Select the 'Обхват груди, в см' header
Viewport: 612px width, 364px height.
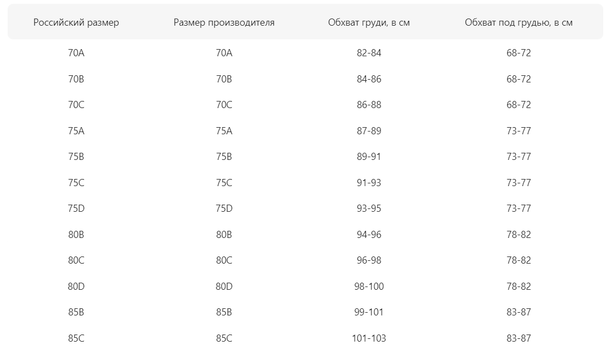pyautogui.click(x=369, y=22)
